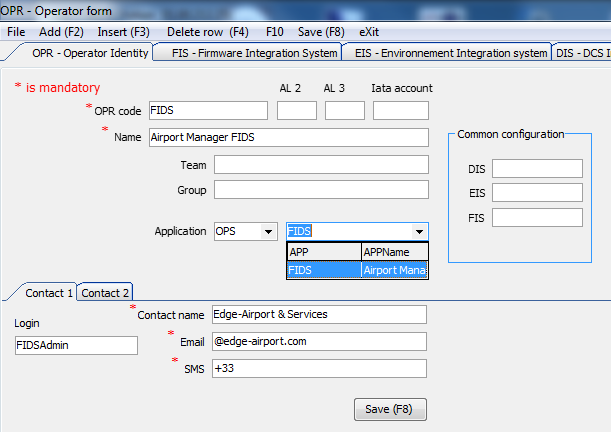Image resolution: width=611 pixels, height=432 pixels.
Task: Click the Iata account input box
Action: point(400,110)
